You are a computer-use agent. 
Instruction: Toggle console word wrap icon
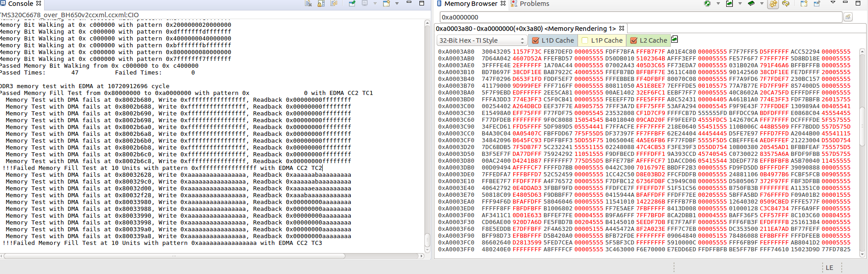click(334, 3)
